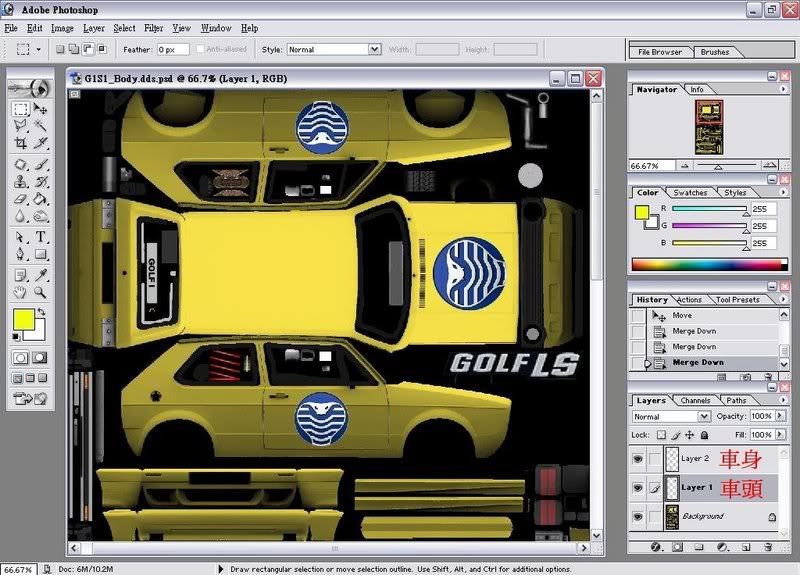Open the Fill slider arrow

coord(780,434)
